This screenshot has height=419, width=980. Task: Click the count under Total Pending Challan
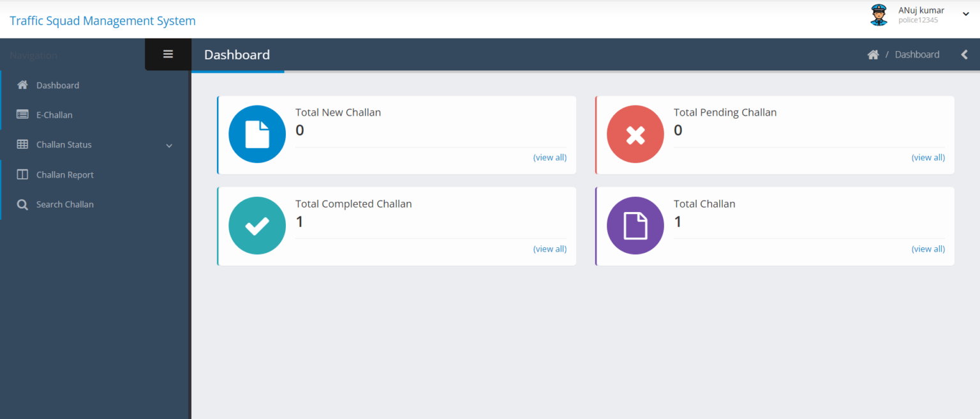[678, 130]
